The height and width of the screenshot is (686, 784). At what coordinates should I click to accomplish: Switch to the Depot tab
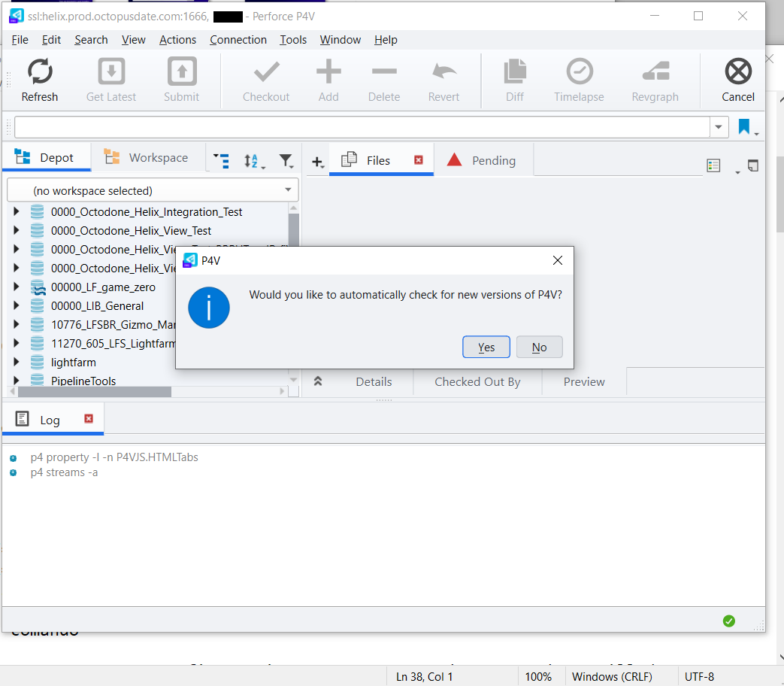click(47, 158)
